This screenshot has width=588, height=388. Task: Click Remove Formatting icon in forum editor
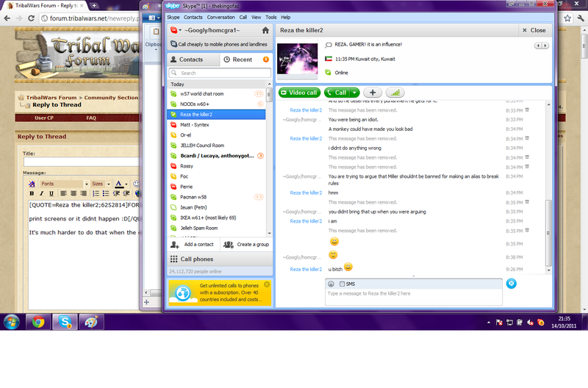[32, 184]
